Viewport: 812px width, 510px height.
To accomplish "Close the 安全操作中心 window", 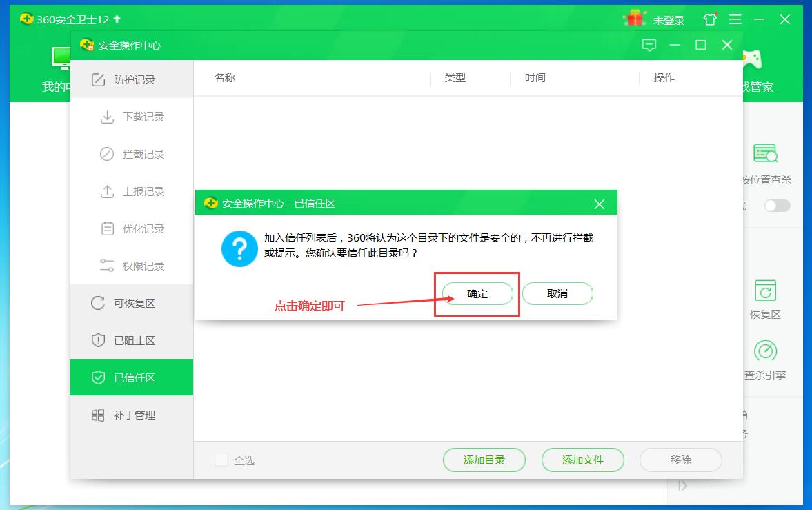I will point(727,45).
